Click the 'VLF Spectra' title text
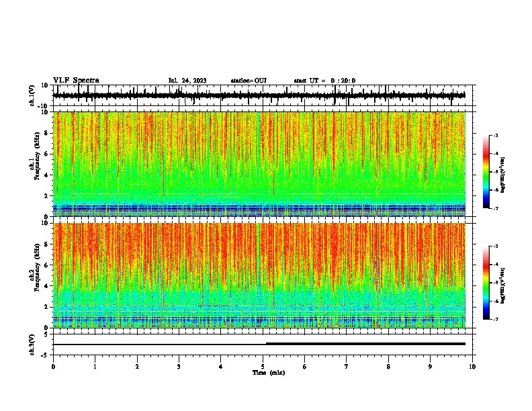Viewport: 532px width, 411px height. coord(76,81)
